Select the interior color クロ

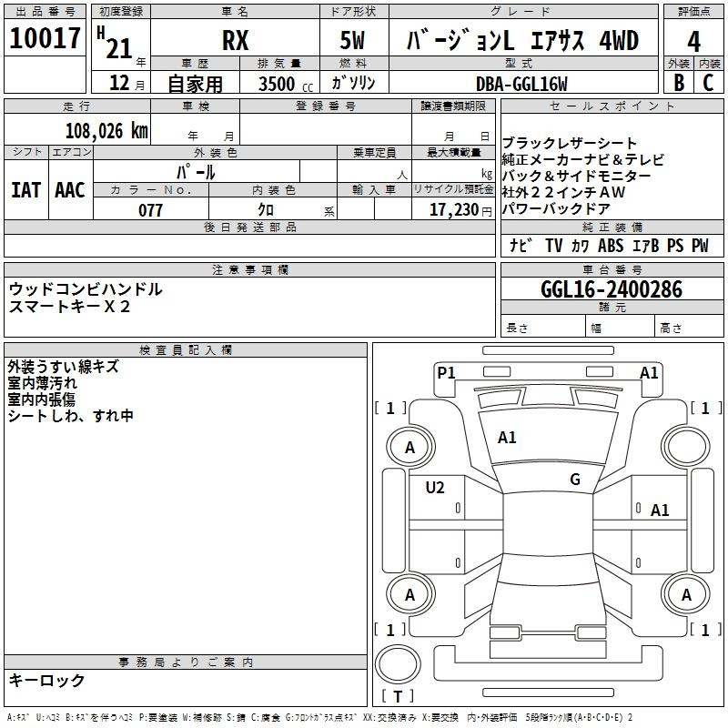[266, 210]
